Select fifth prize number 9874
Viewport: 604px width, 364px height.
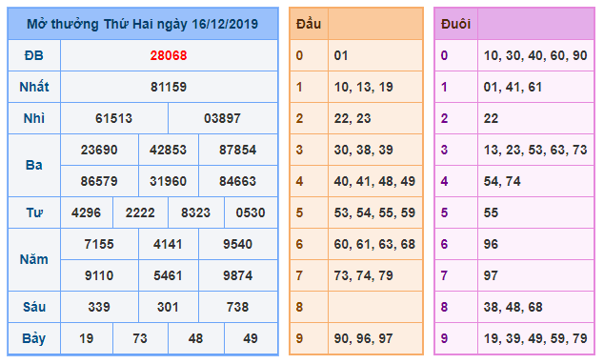(x=237, y=275)
